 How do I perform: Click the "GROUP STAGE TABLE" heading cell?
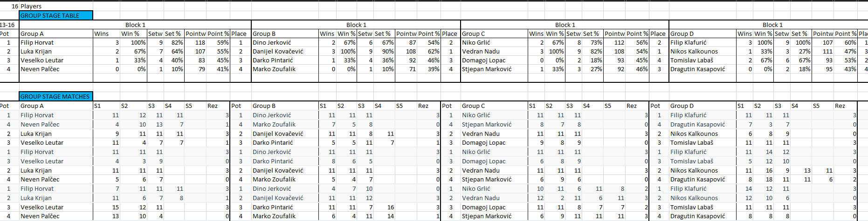tap(50, 15)
